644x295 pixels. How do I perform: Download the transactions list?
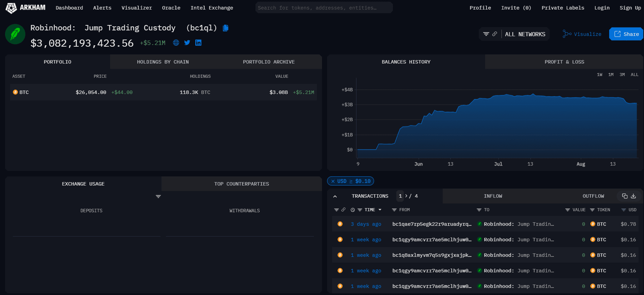[x=633, y=196]
